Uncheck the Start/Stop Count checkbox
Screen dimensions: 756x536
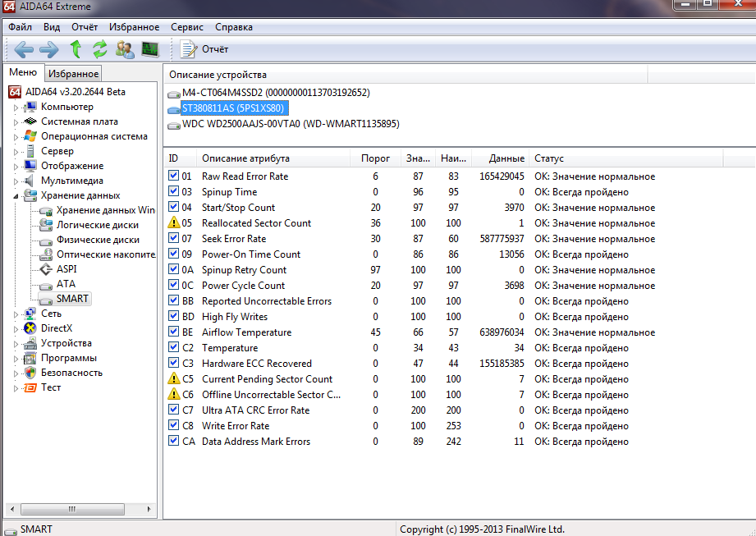[x=173, y=207]
